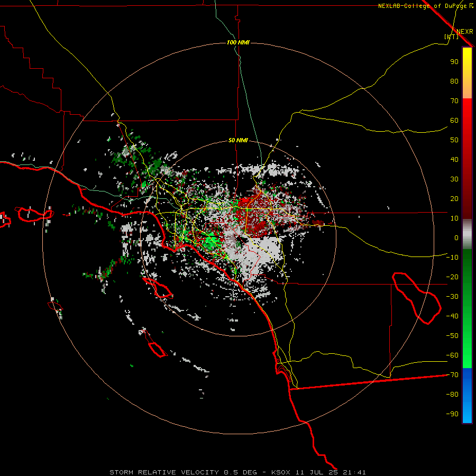This screenshot has height=476, width=476.
Task: Click the Storm Relative Velocity footer caption
Action: (x=237, y=472)
